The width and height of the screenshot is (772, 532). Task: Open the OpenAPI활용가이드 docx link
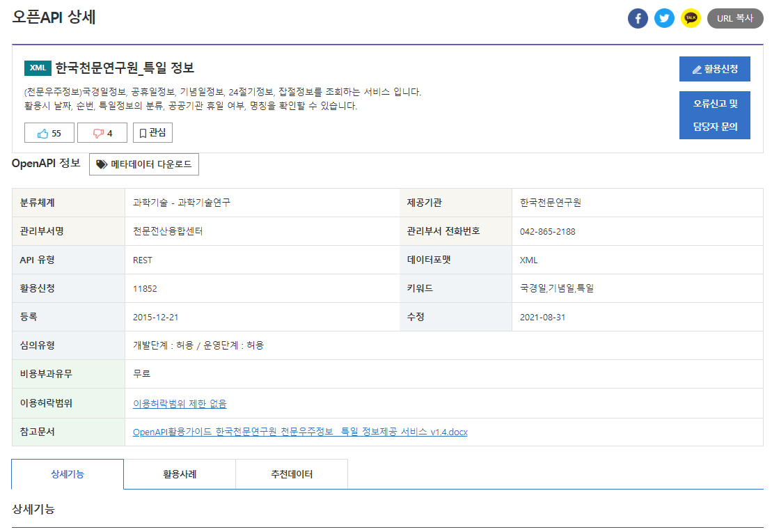(x=300, y=432)
